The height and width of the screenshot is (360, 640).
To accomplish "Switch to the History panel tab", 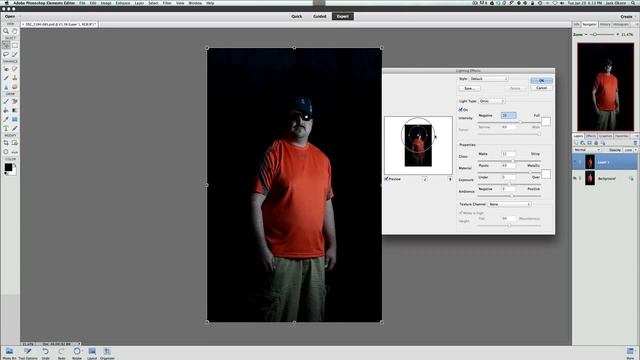I will (x=605, y=24).
